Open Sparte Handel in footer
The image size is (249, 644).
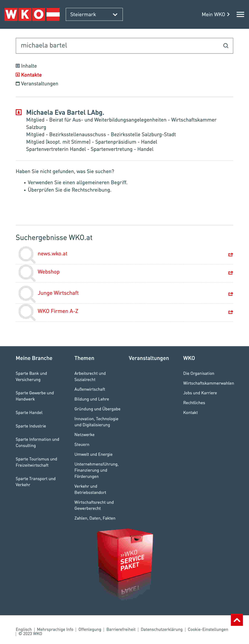pos(29,412)
